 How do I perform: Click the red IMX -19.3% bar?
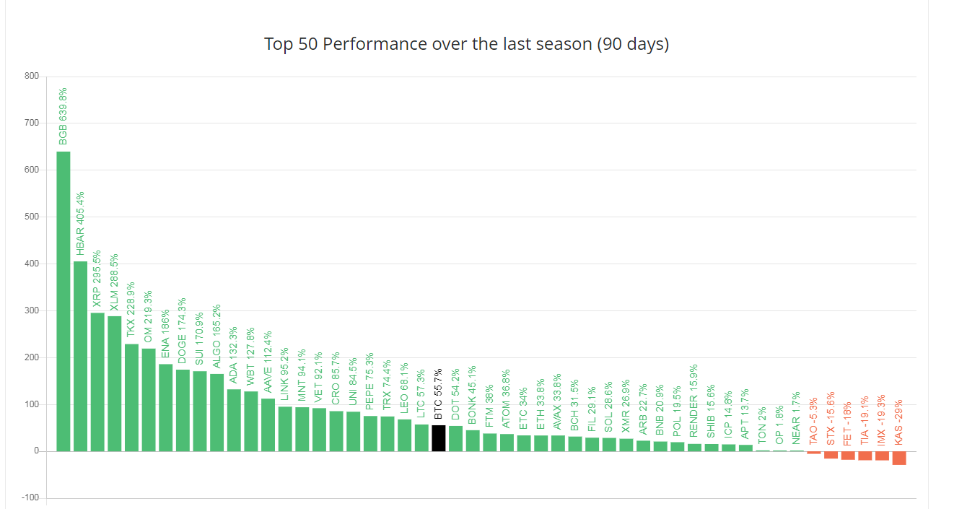882,456
